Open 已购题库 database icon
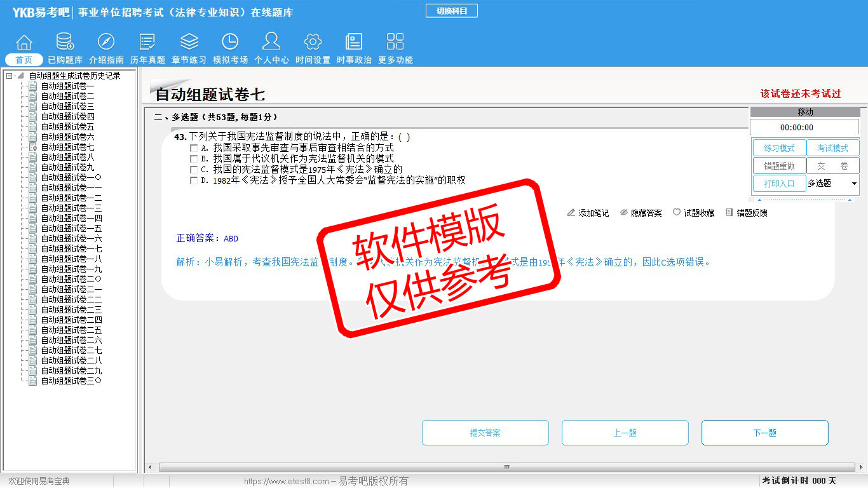 [x=65, y=43]
